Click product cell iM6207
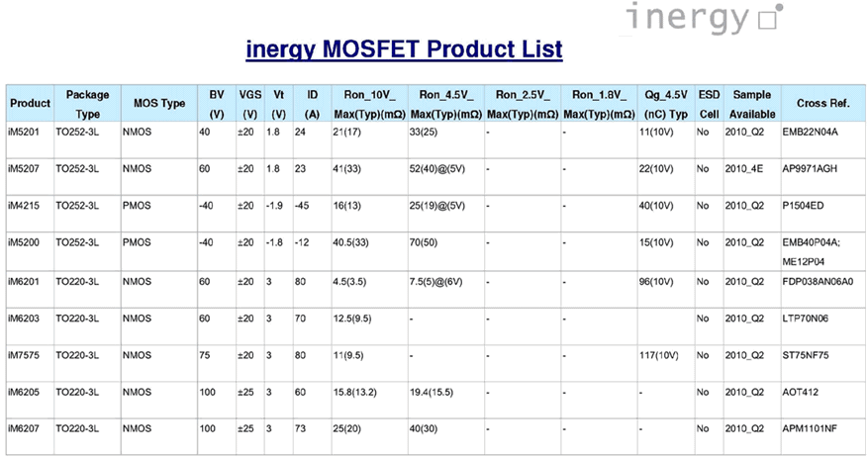Image resolution: width=868 pixels, height=458 pixels. (24, 428)
